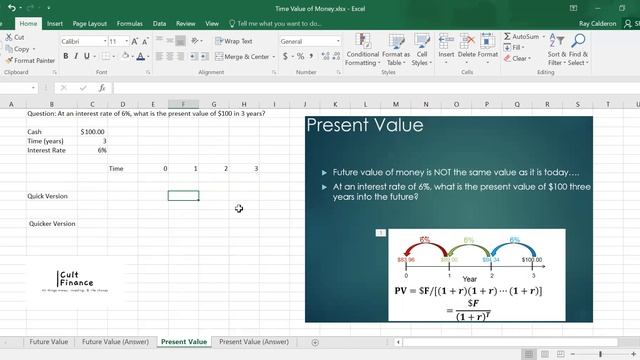Click Ray Calderon account name
This screenshot has width=640, height=360.
point(598,24)
